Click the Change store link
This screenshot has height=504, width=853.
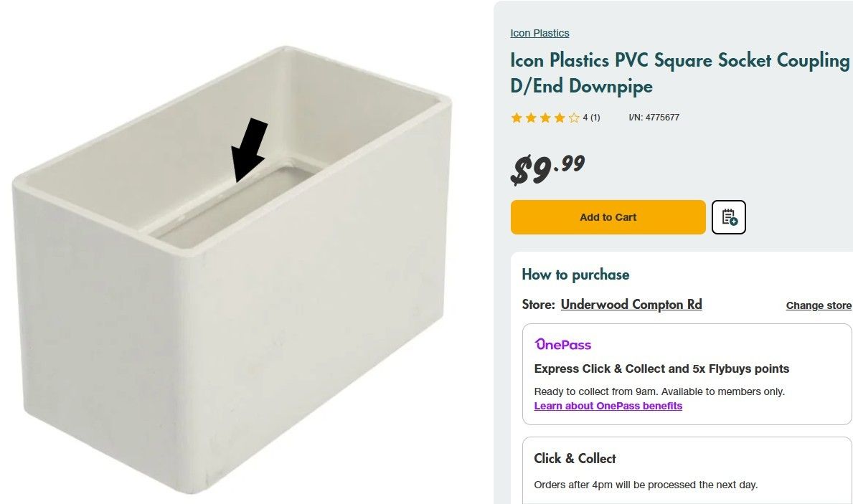(x=819, y=305)
